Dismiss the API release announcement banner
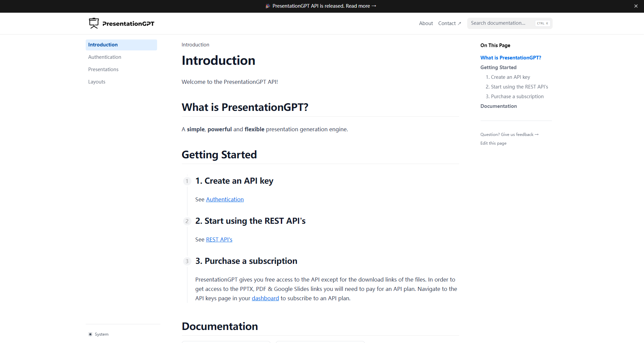 pos(636,6)
